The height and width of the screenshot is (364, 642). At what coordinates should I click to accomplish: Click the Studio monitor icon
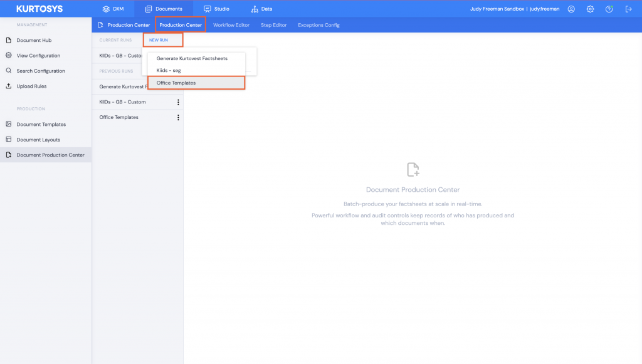pos(208,9)
